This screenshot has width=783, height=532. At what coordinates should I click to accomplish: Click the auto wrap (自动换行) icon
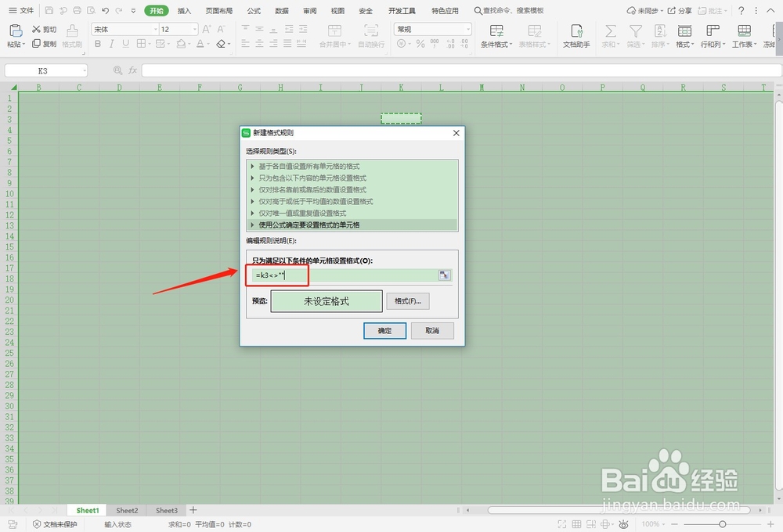(371, 31)
